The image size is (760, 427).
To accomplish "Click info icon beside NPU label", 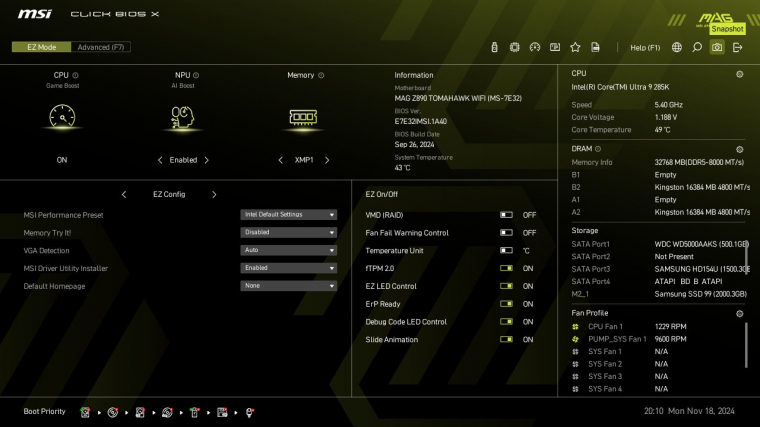I will pyautogui.click(x=196, y=75).
